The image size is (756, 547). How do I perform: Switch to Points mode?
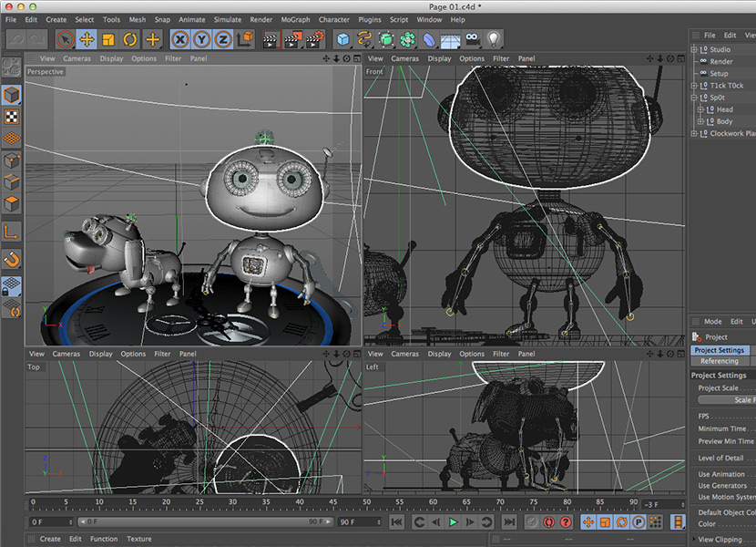tap(11, 160)
